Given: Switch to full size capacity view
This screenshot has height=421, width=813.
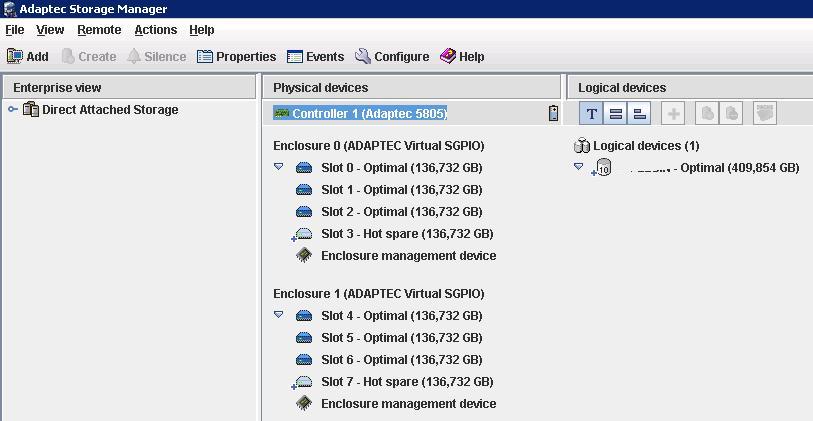Looking at the screenshot, I should tap(616, 114).
